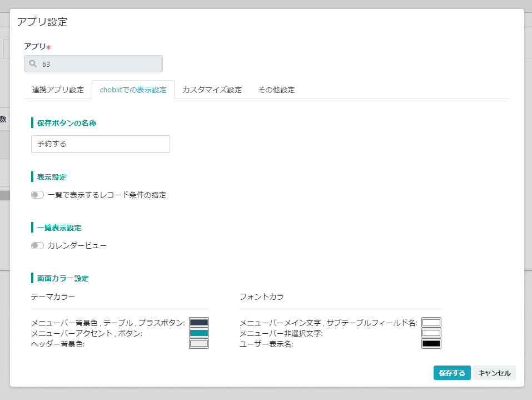The image size is (532, 400).
Task: Pick the メニューバーアクセント teal color swatch
Action: 199,333
